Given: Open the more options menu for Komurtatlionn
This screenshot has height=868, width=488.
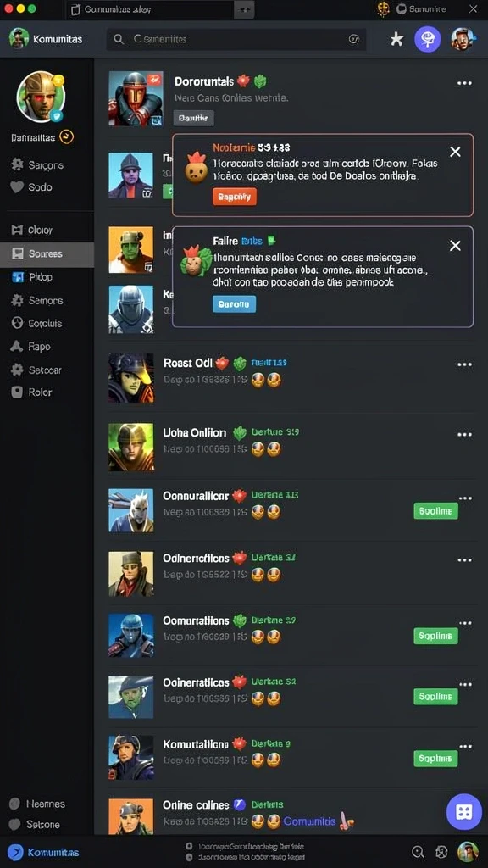Looking at the screenshot, I should coord(465,746).
